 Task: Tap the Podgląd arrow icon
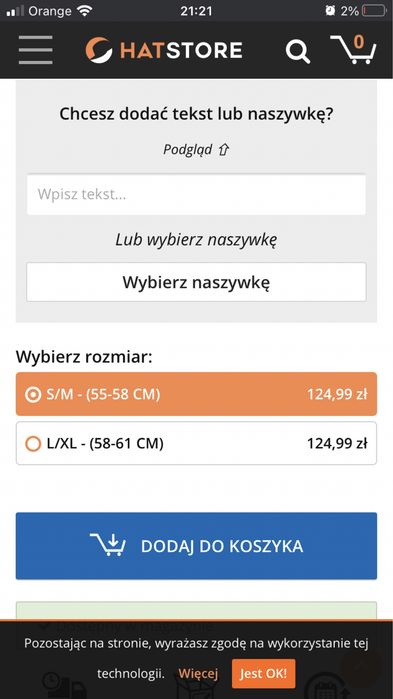click(223, 150)
